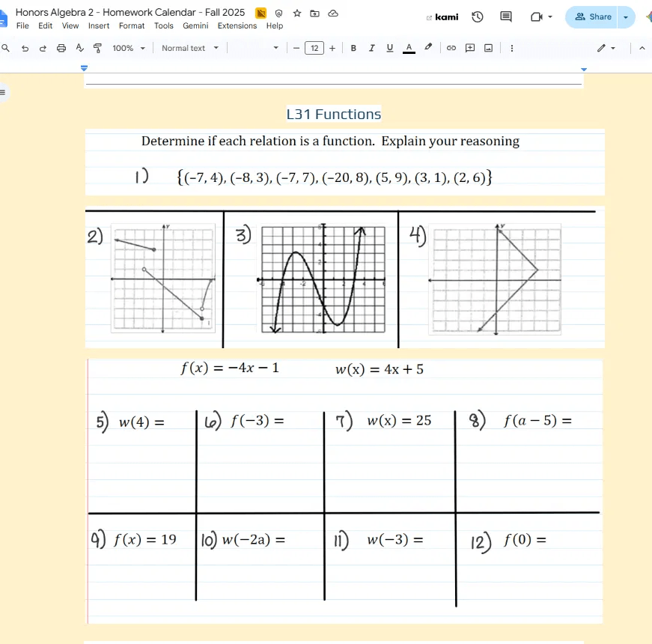Open version history

point(478,17)
